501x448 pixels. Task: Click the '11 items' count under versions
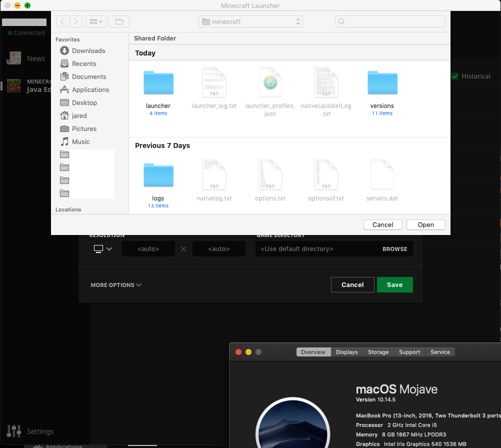[382, 113]
